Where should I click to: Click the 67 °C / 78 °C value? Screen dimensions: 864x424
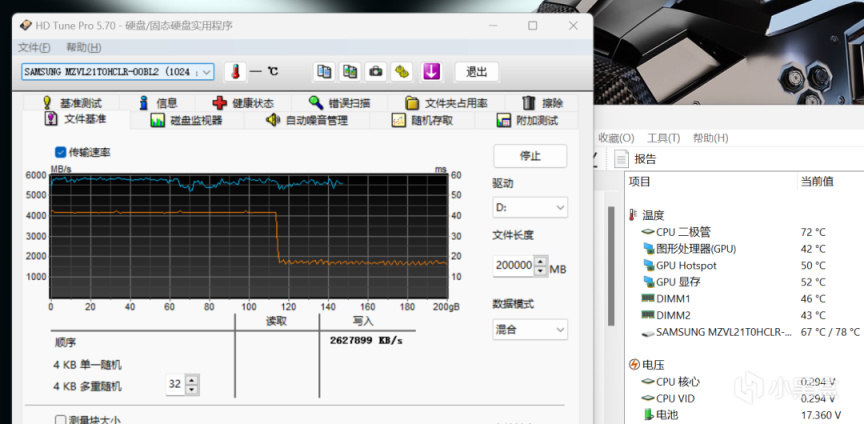tap(830, 332)
